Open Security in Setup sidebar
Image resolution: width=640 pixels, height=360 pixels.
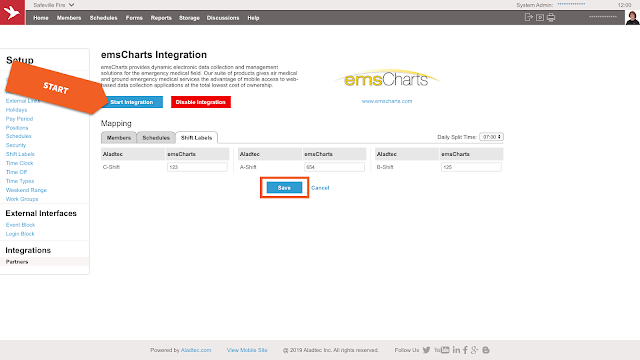tap(16, 145)
